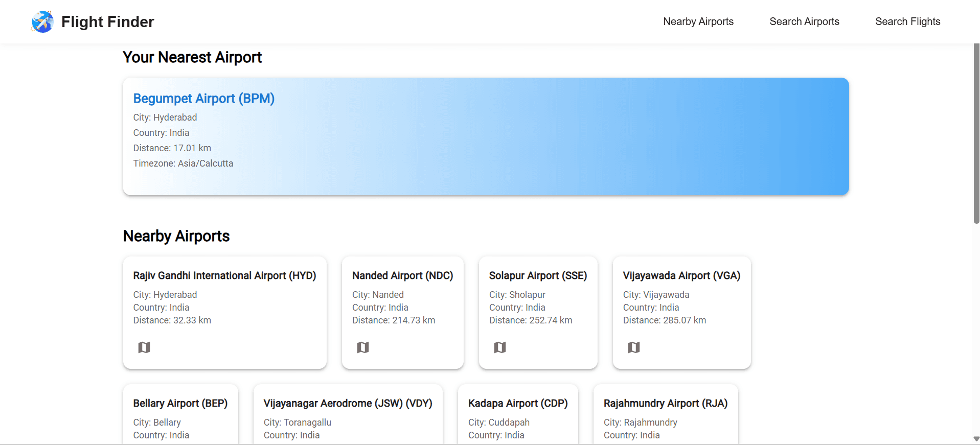Choose the Rajahmundry Airport (RJA) card
This screenshot has width=980, height=445.
pos(665,403)
